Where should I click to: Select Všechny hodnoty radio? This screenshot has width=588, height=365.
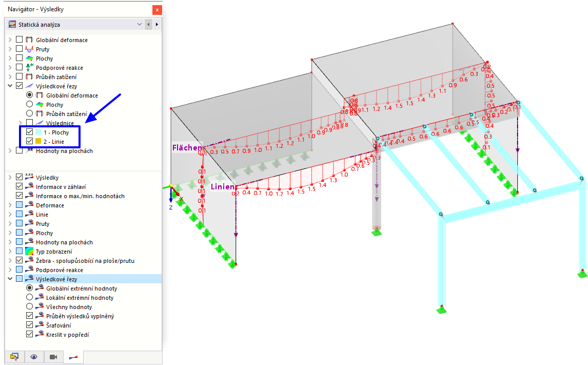[x=29, y=306]
